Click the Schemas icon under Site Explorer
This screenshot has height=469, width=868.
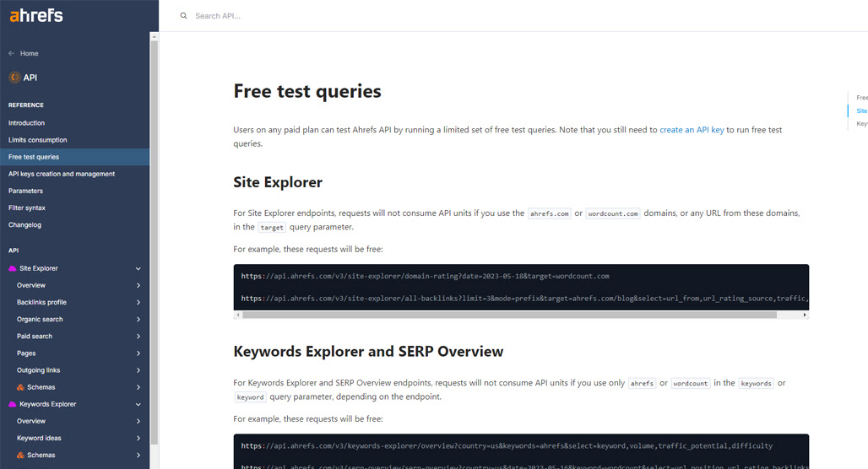(x=20, y=387)
